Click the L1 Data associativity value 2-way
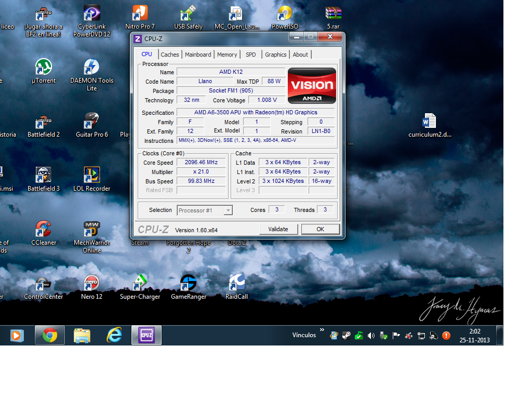Viewport: 532px width, 399px height. click(x=321, y=162)
